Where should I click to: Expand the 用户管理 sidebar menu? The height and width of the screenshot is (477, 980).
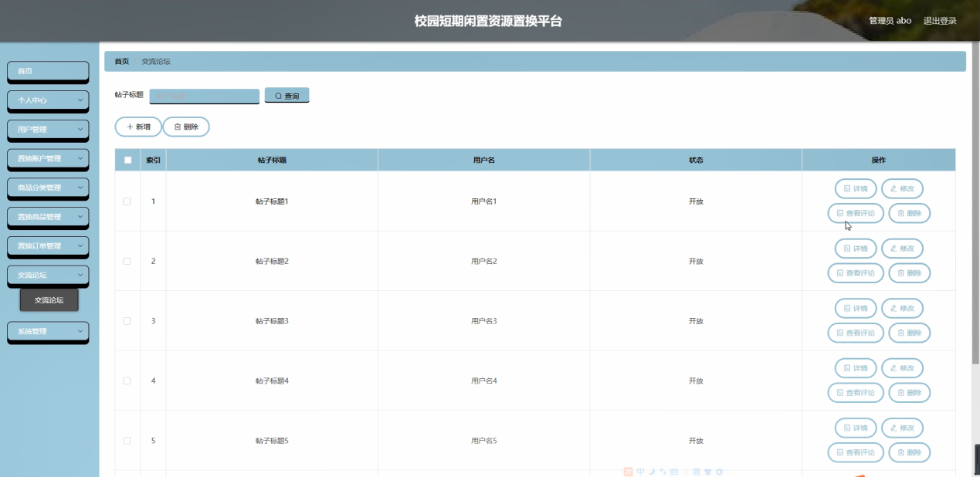click(48, 130)
